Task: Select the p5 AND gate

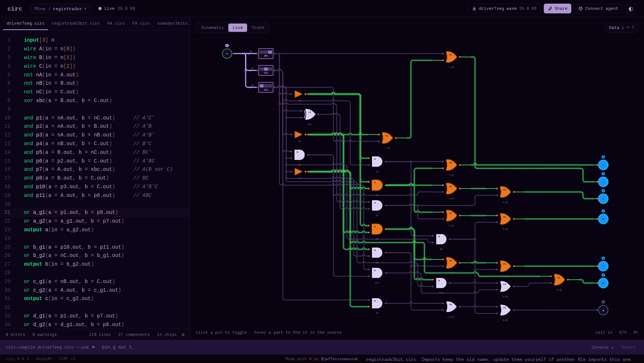Action: point(377,303)
